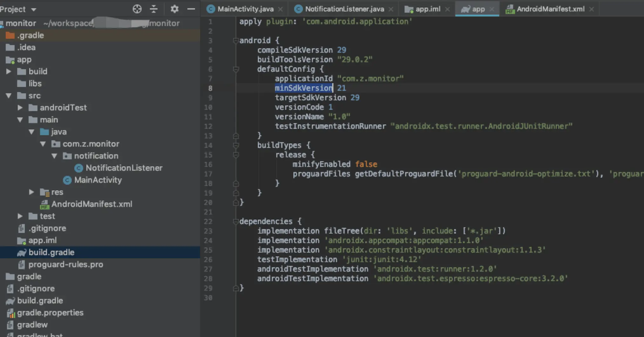
Task: Open the Project view dropdown
Action: [x=34, y=10]
